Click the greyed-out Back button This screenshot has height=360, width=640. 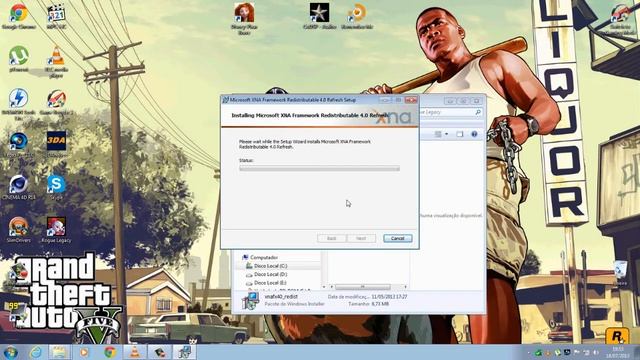click(331, 238)
